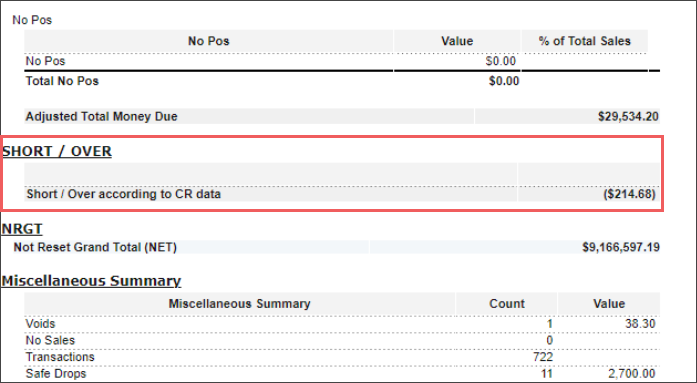Select the Voids row label
Screen dimensions: 697x383
(x=40, y=323)
